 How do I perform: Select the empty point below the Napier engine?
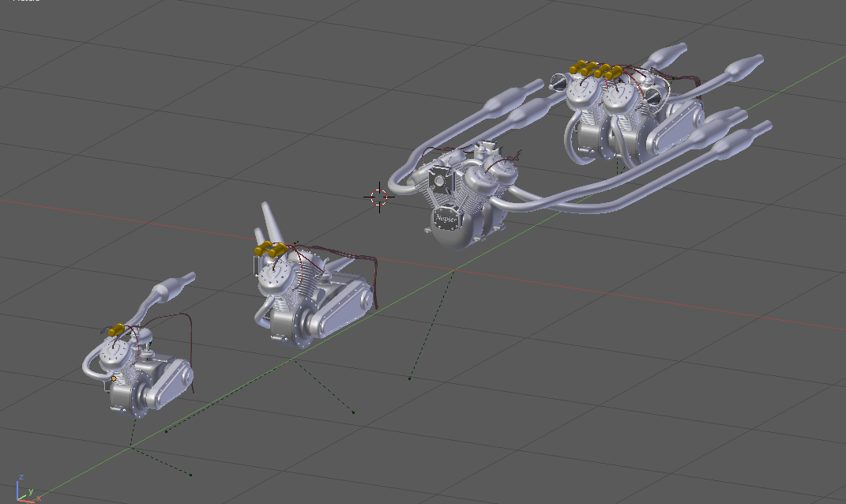pos(410,378)
